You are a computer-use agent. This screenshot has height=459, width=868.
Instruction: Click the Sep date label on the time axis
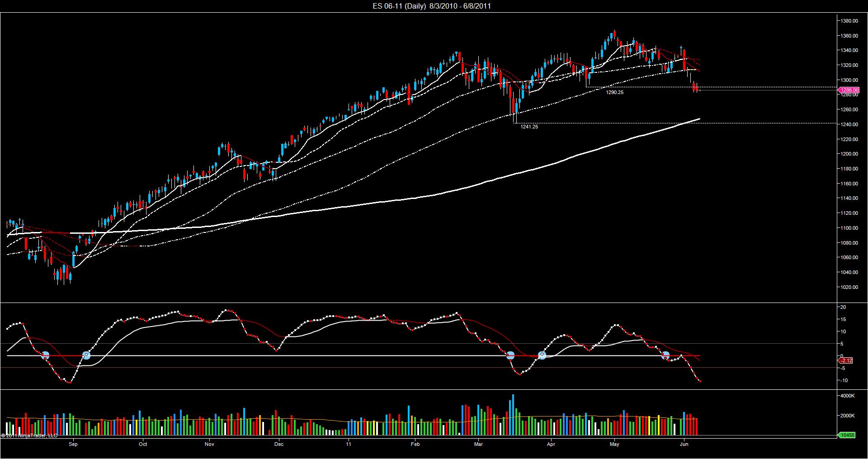(73, 444)
